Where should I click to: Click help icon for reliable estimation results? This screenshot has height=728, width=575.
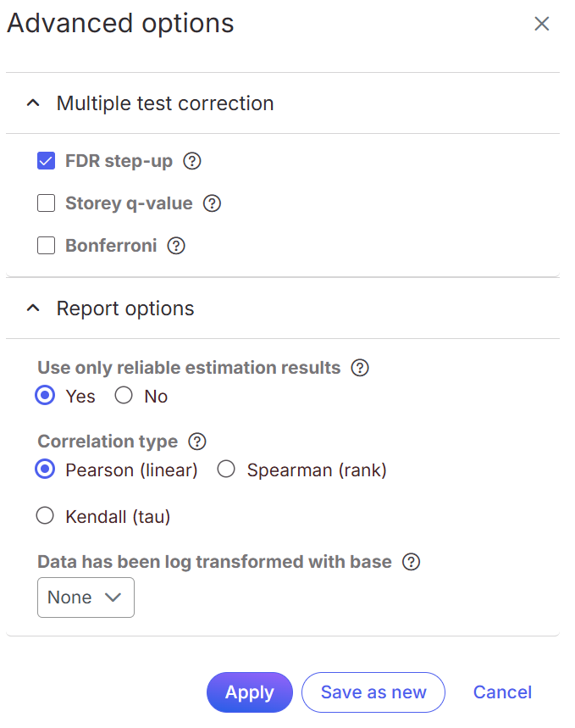coord(360,368)
